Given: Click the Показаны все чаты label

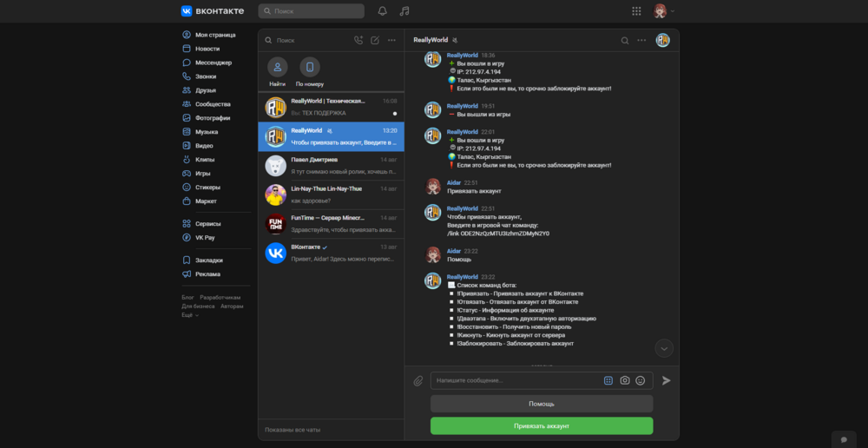Looking at the screenshot, I should (293, 430).
